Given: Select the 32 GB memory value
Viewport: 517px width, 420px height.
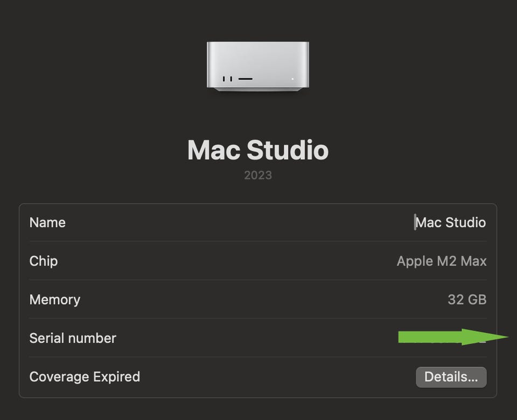Looking at the screenshot, I should [467, 299].
